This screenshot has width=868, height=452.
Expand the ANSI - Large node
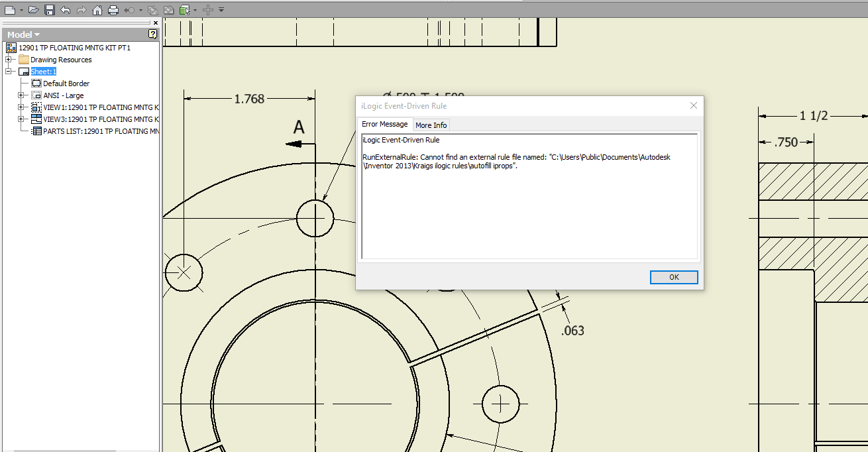click(21, 95)
